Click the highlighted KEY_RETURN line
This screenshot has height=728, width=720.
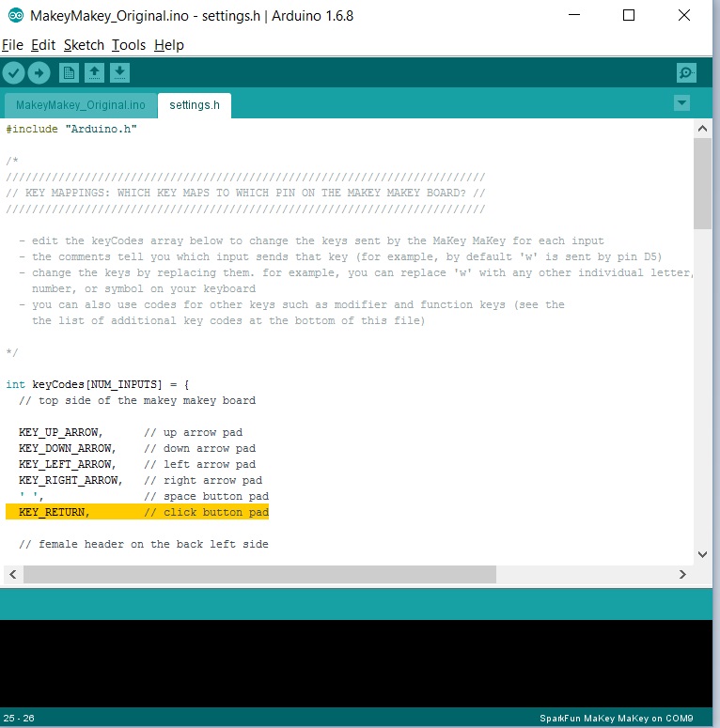[137, 512]
